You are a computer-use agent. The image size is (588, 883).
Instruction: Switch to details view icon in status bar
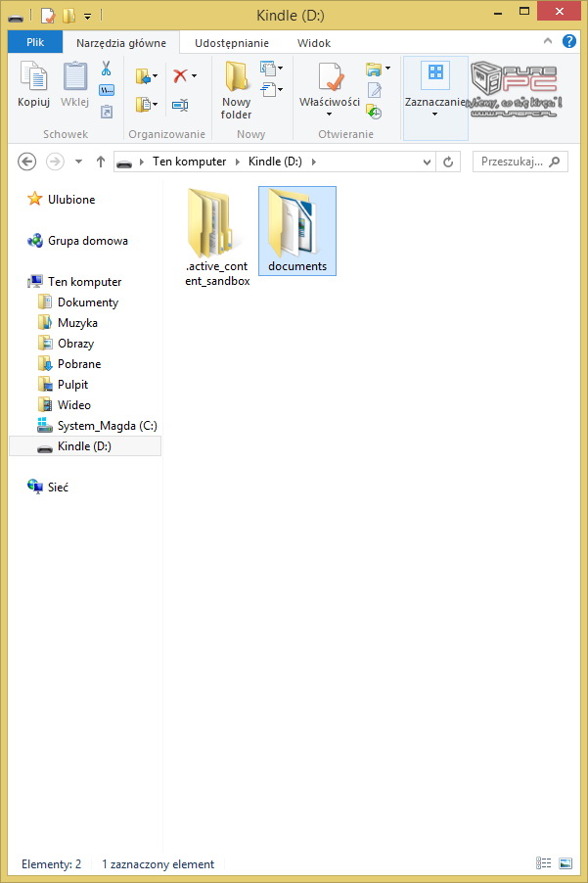click(x=543, y=863)
